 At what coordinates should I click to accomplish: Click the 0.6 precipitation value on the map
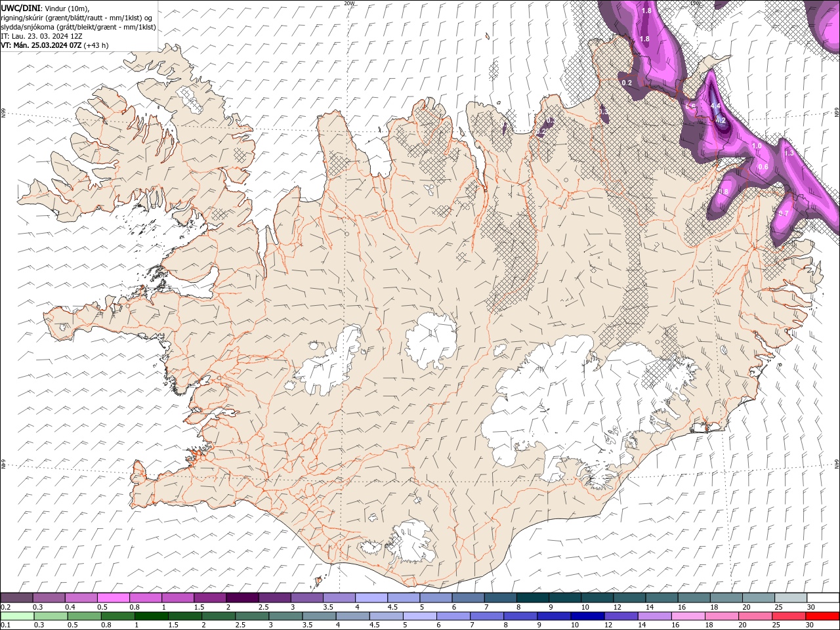[x=763, y=167]
